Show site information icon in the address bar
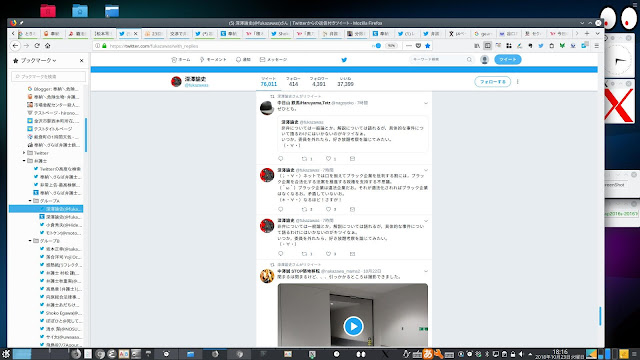Image resolution: width=640 pixels, height=360 pixels. coord(97,46)
